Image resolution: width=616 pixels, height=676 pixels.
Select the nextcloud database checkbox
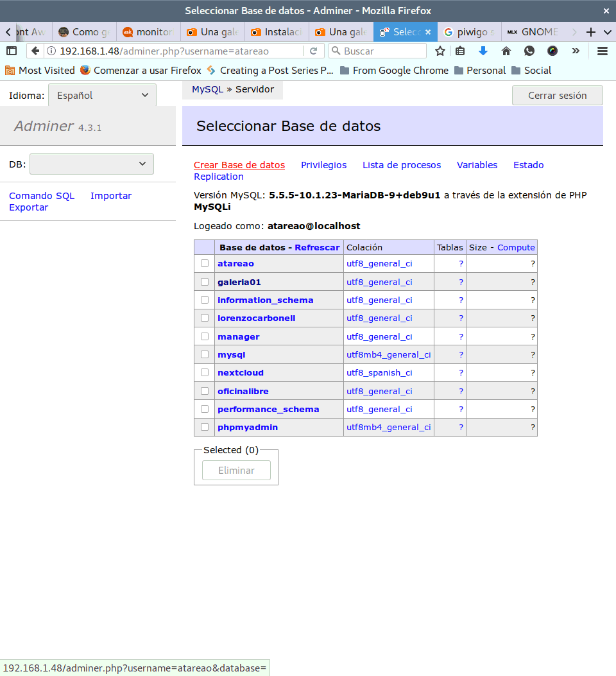click(x=205, y=372)
